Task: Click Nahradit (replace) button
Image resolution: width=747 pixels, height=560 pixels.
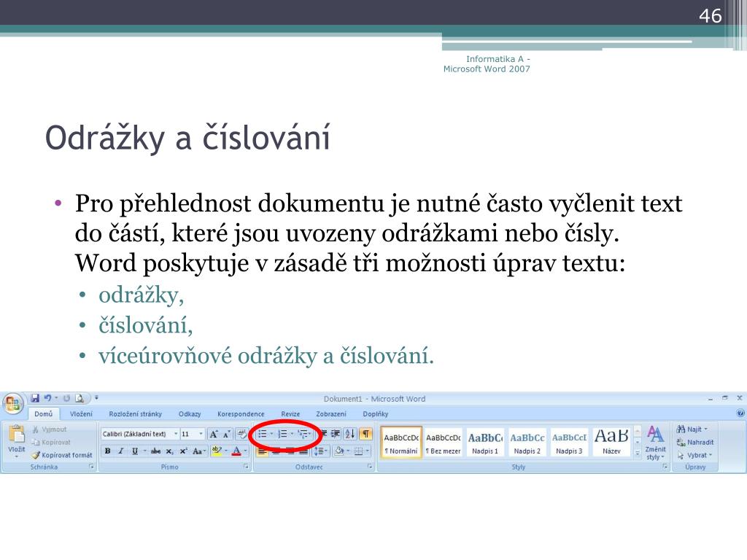Action: pyautogui.click(x=695, y=442)
